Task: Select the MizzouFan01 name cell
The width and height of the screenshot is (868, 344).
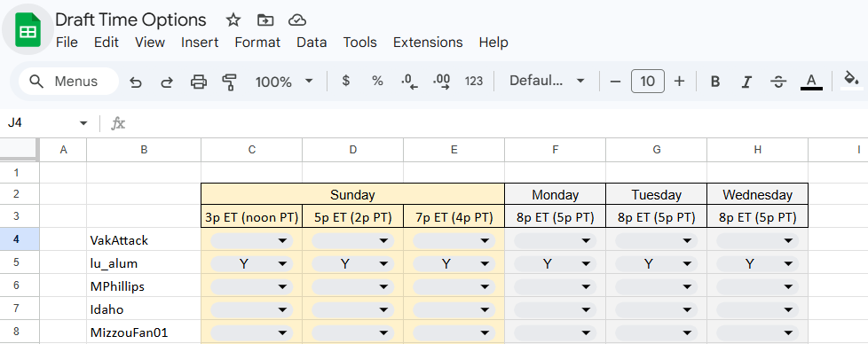Action: pos(144,332)
